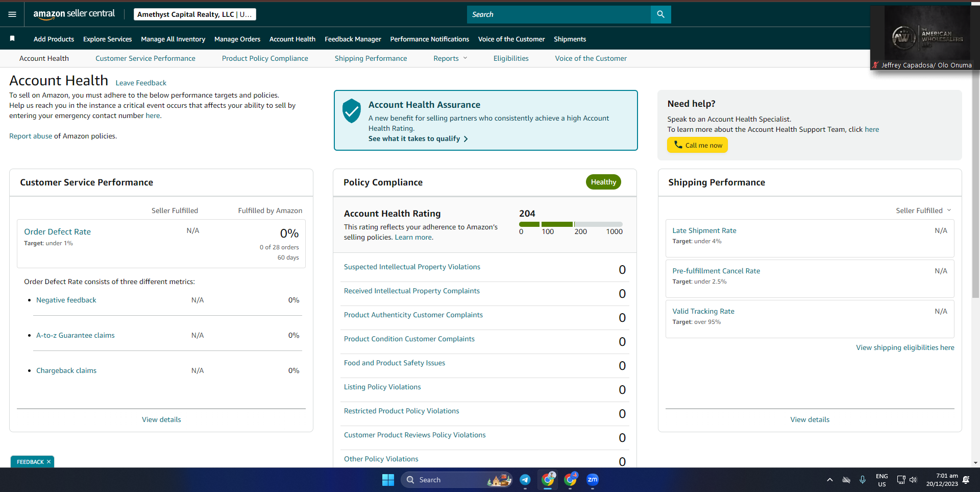Open Explore Services in the top navigation
The width and height of the screenshot is (980, 492).
click(107, 39)
